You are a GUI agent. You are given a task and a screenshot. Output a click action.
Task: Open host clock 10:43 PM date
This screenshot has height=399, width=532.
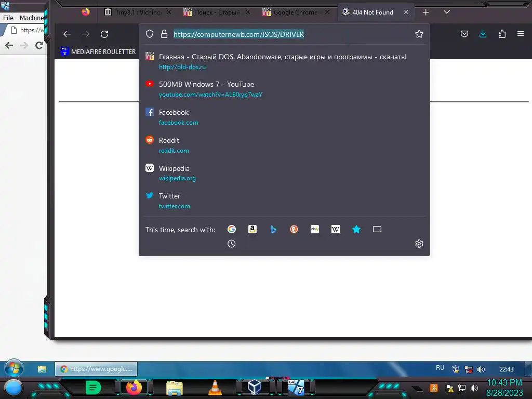pos(504,388)
